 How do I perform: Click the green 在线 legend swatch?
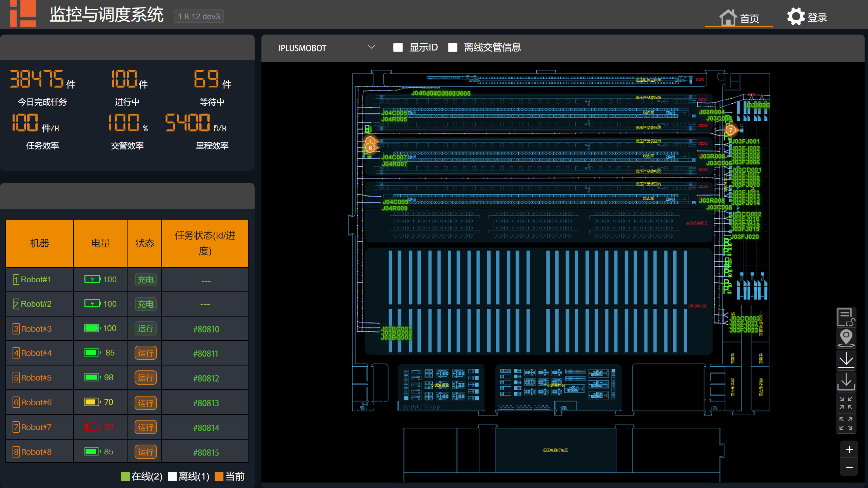125,476
